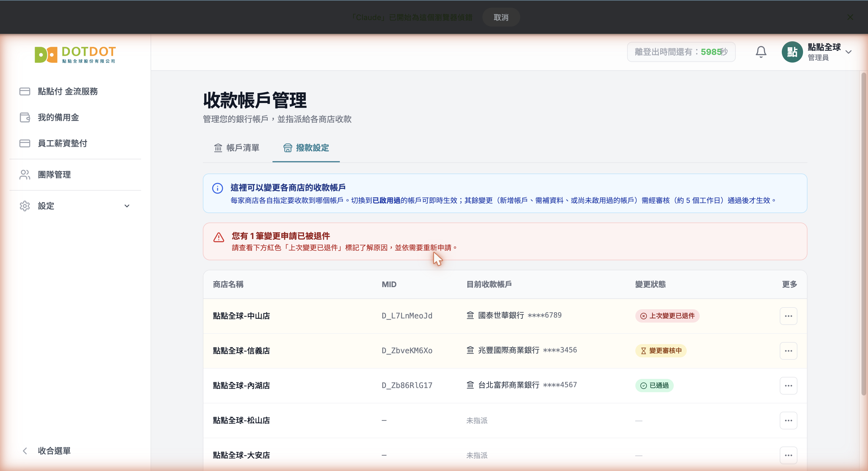
Task: Click the 收合選單 left arrow icon
Action: [25, 451]
